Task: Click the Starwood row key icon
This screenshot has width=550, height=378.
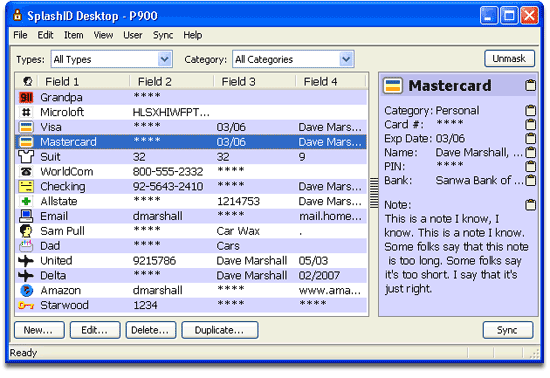Action: 26,305
